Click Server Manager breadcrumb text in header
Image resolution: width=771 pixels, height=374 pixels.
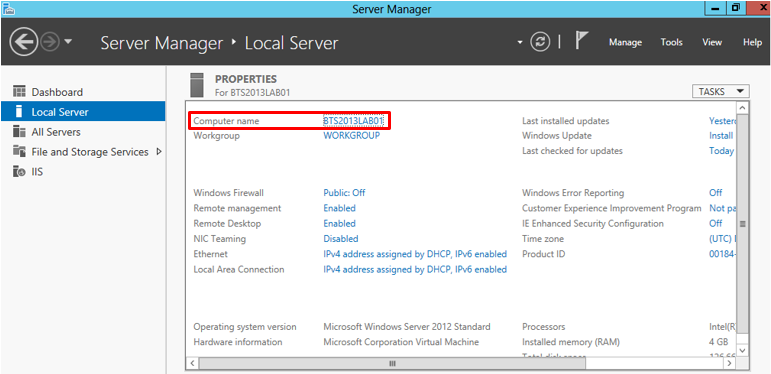[162, 43]
